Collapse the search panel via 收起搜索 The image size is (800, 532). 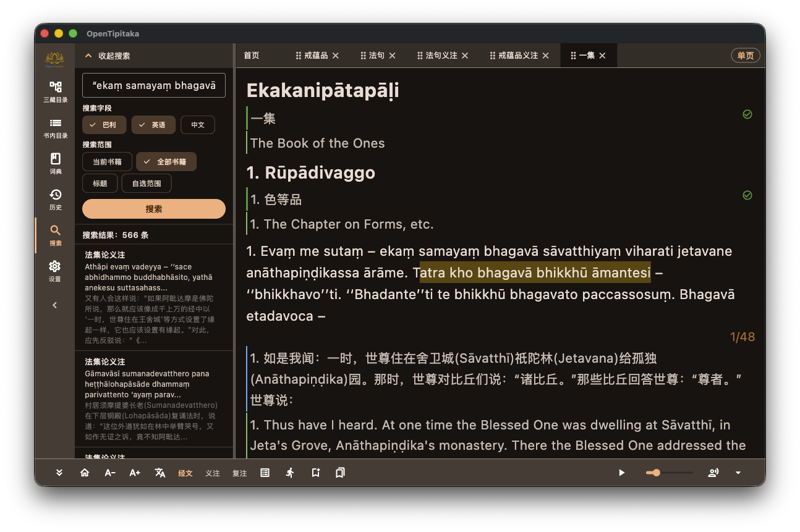(x=107, y=56)
